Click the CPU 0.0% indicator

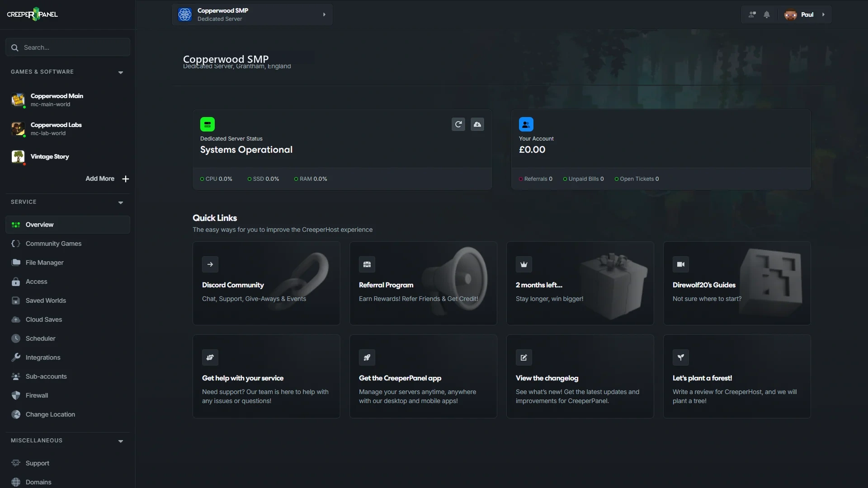216,179
